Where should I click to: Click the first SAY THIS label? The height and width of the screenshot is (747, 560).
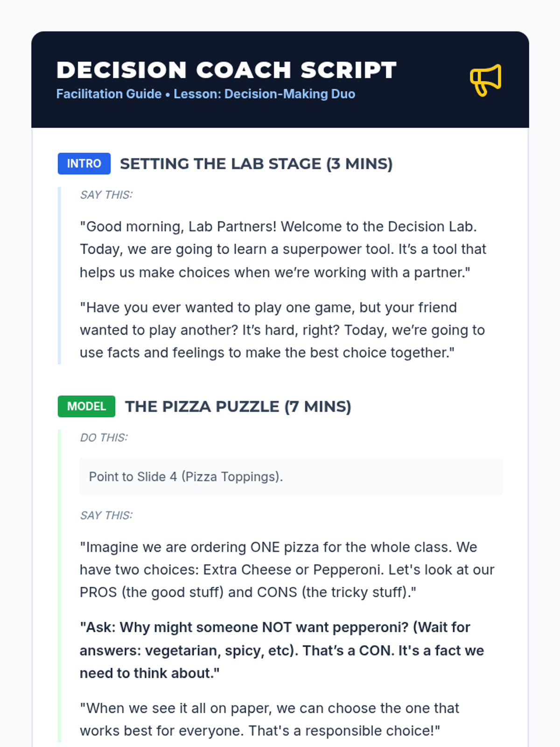pyautogui.click(x=106, y=195)
